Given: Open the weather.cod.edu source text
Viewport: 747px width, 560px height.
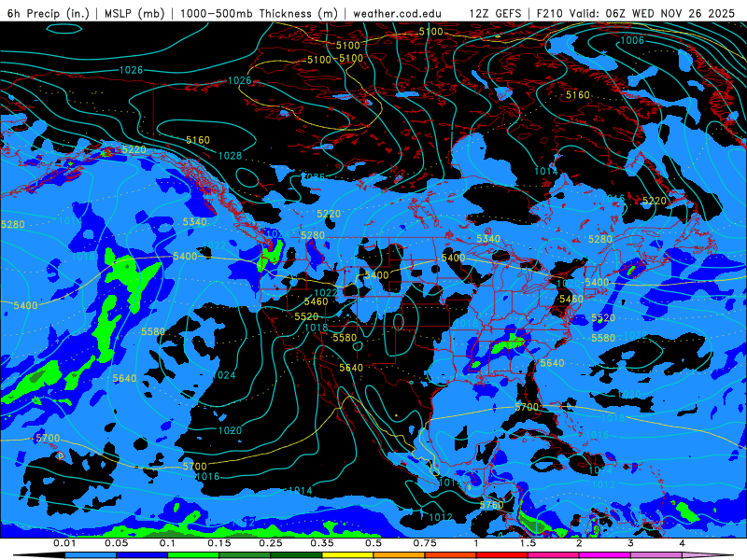Looking at the screenshot, I should 397,13.
